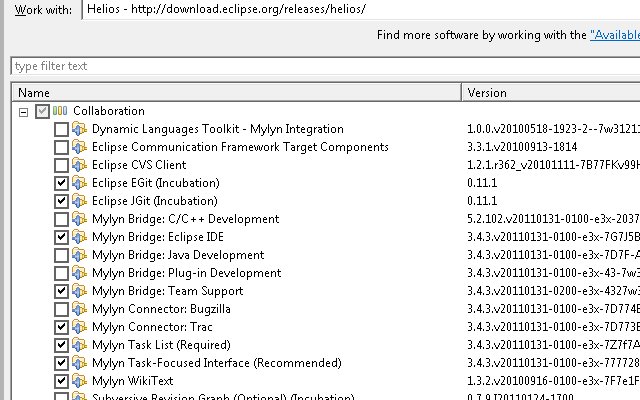Viewport: 640px width, 400px height.
Task: Sort by the Version column header
Action: (551, 93)
